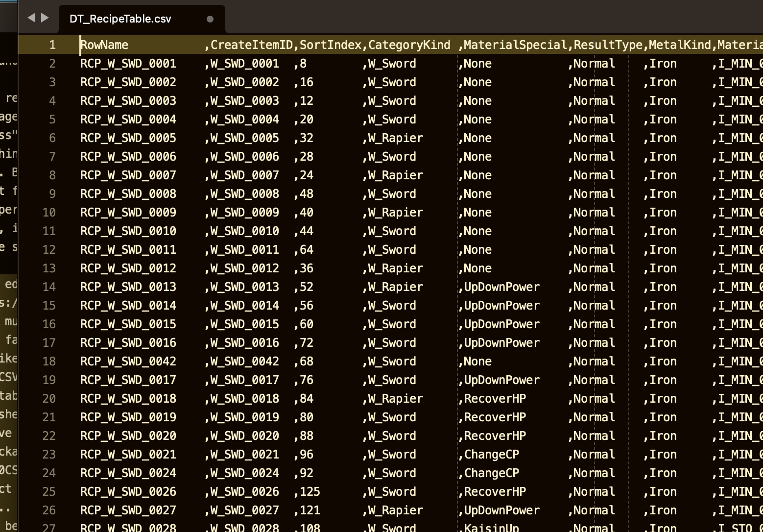Click the ResultType column header text

608,45
